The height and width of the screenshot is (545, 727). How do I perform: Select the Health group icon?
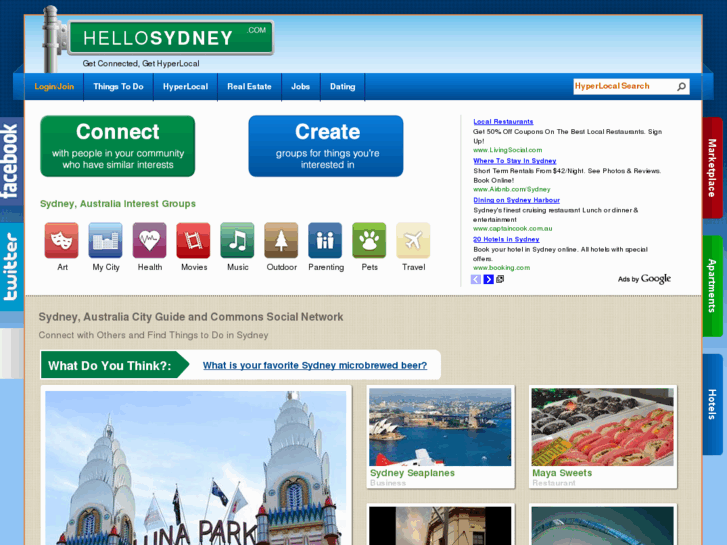tap(149, 240)
